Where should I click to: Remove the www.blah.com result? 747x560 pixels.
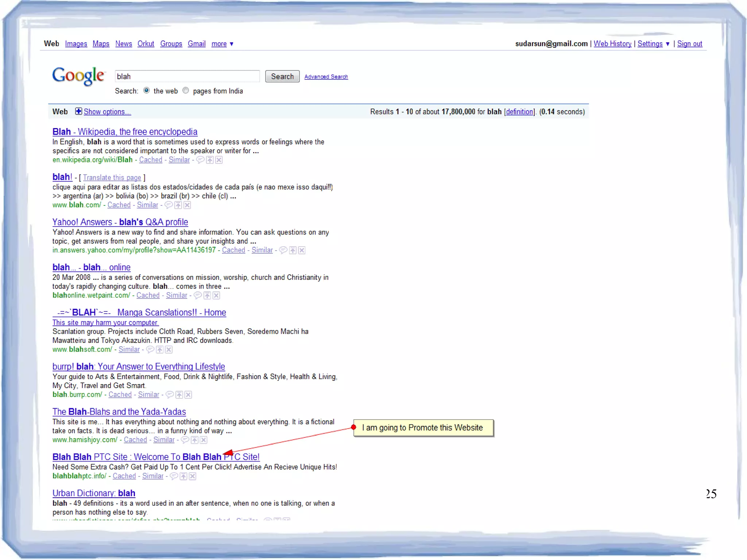pos(187,205)
